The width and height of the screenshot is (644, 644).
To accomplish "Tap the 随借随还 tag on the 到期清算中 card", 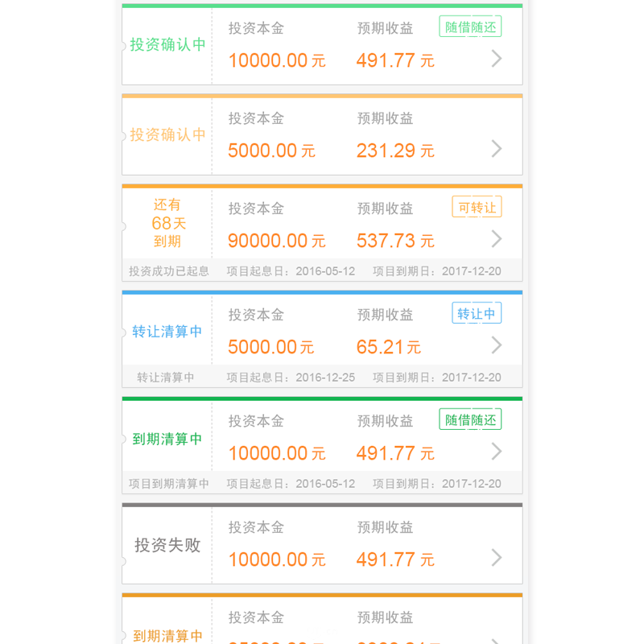I will (x=470, y=419).
